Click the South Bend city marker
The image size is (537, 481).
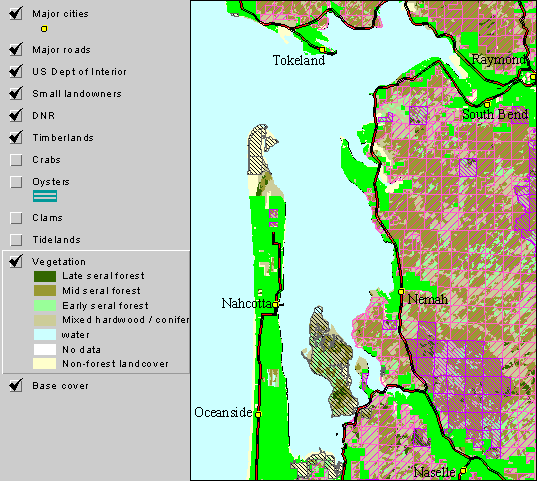pos(487,104)
